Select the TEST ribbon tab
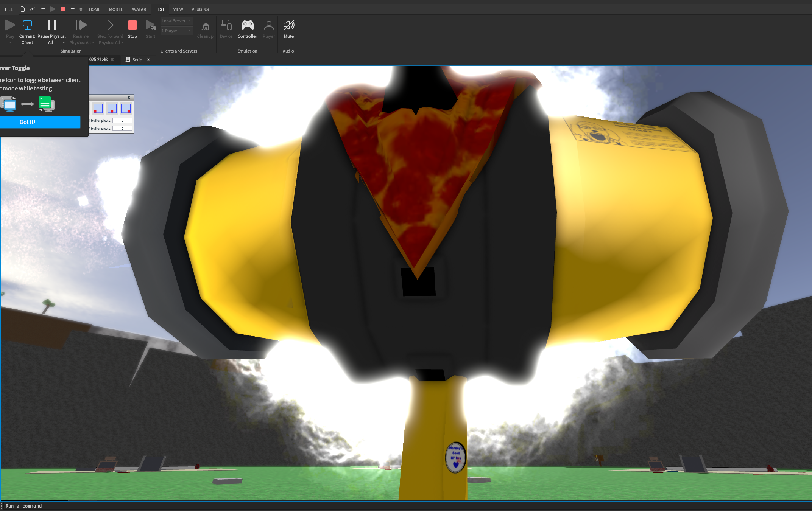 (160, 9)
